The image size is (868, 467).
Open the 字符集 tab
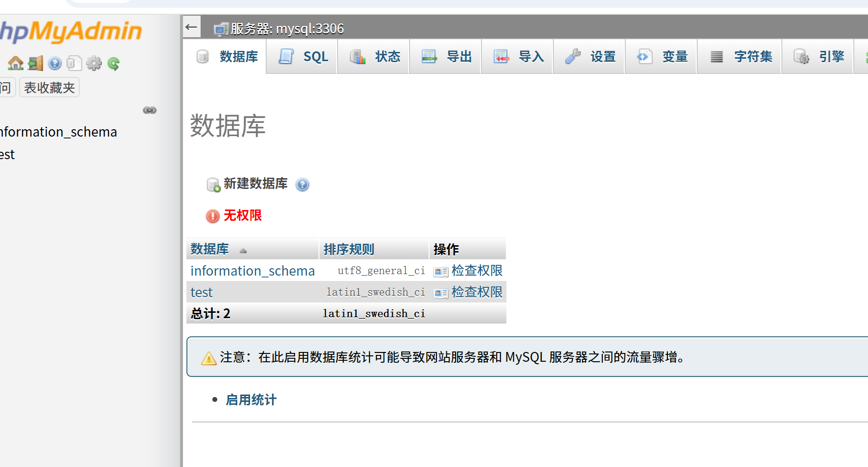(x=740, y=56)
